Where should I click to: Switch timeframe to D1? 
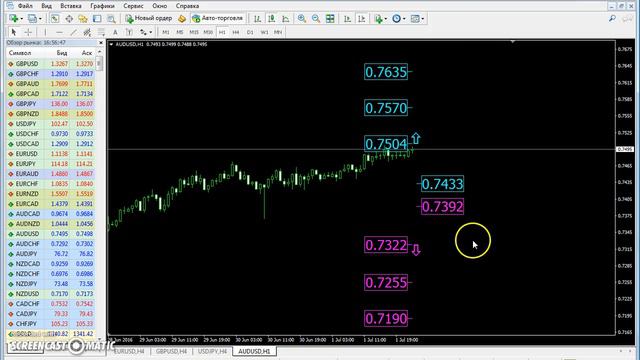pyautogui.click(x=250, y=32)
